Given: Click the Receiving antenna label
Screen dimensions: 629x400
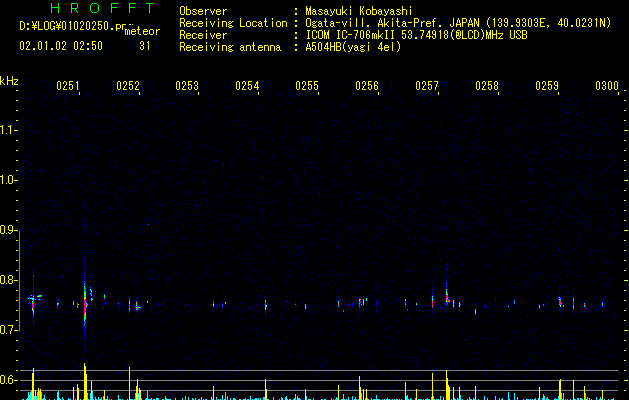Looking at the screenshot, I should [x=230, y=47].
